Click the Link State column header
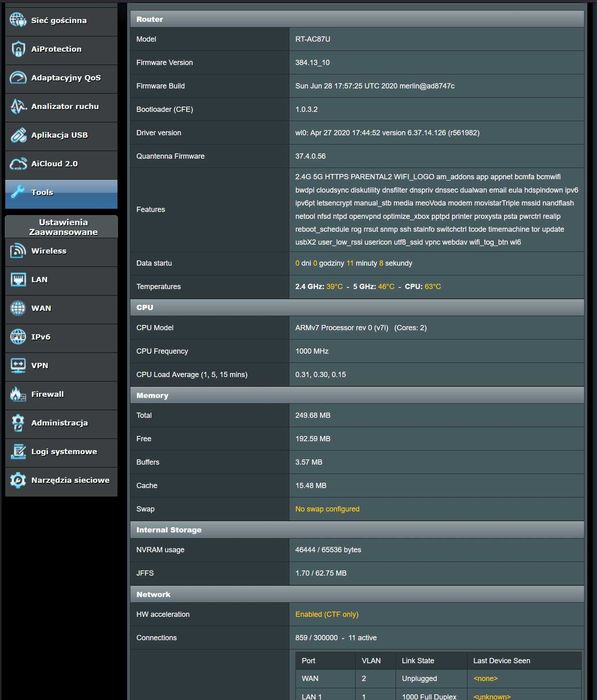597x700 pixels. 417,661
